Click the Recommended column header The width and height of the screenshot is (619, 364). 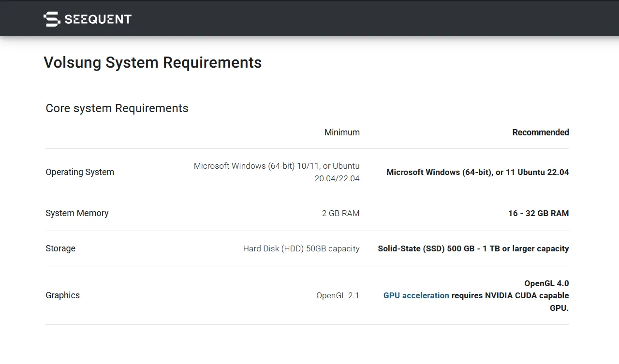(540, 132)
